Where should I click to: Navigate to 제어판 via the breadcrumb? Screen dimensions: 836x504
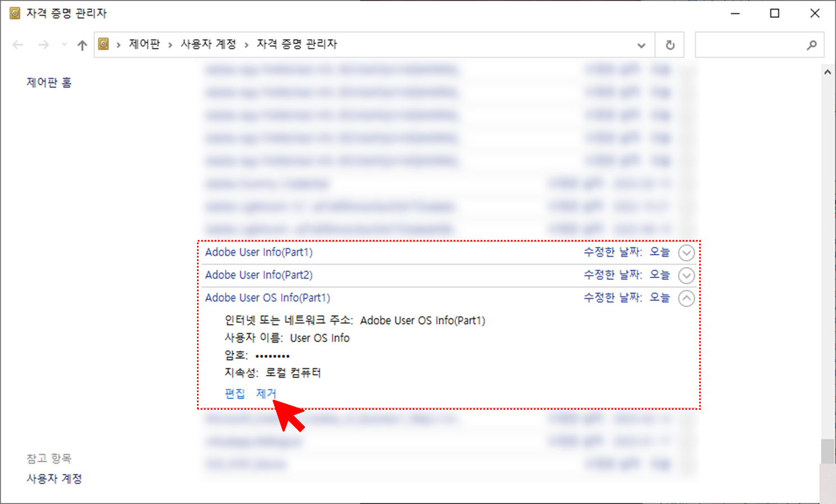pyautogui.click(x=144, y=44)
